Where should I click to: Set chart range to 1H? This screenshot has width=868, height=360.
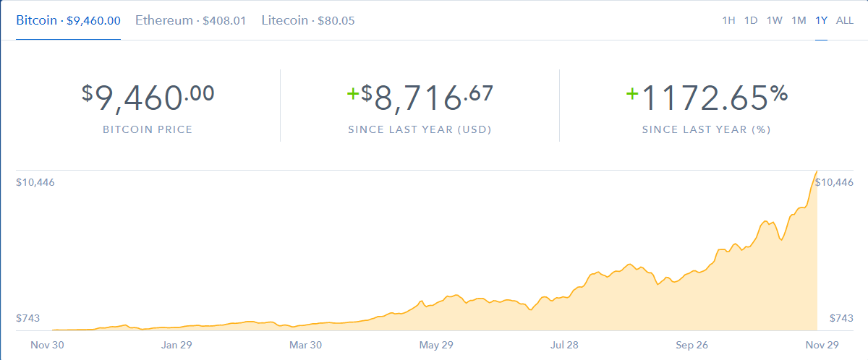pyautogui.click(x=728, y=20)
